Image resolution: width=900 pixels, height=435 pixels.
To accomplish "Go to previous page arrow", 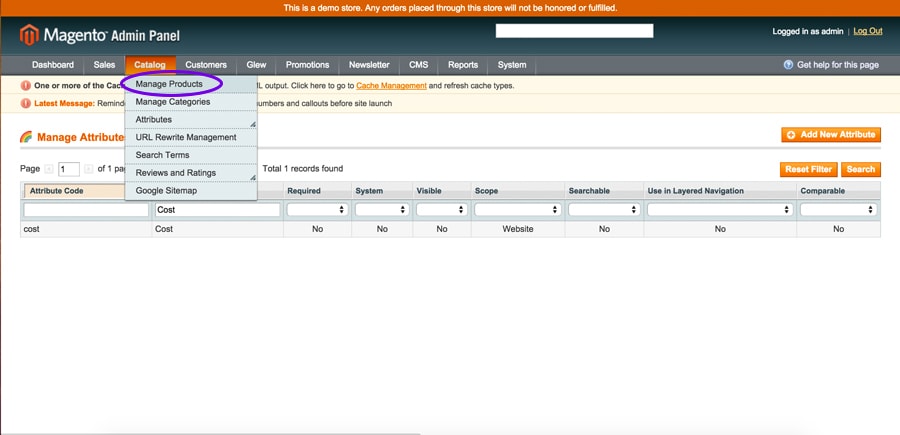I will pos(49,169).
